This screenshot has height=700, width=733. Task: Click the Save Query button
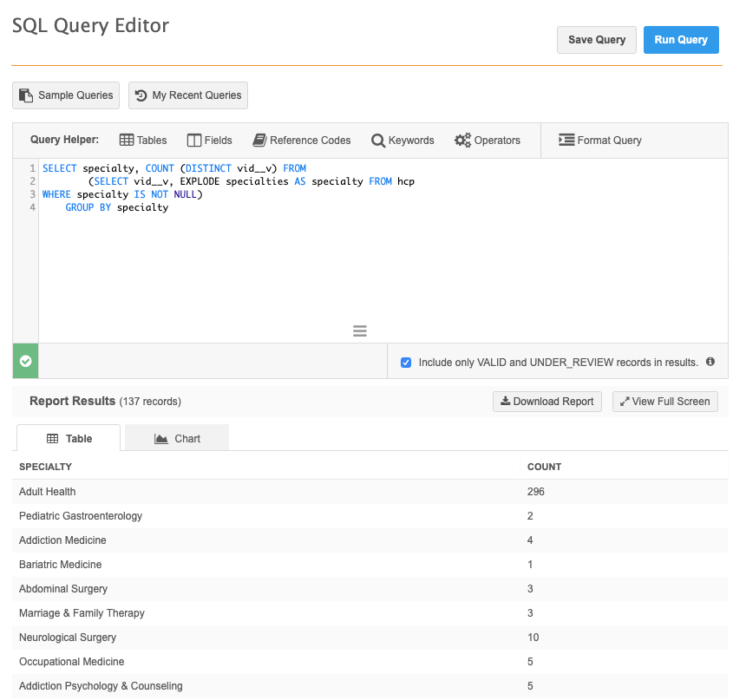coord(597,40)
